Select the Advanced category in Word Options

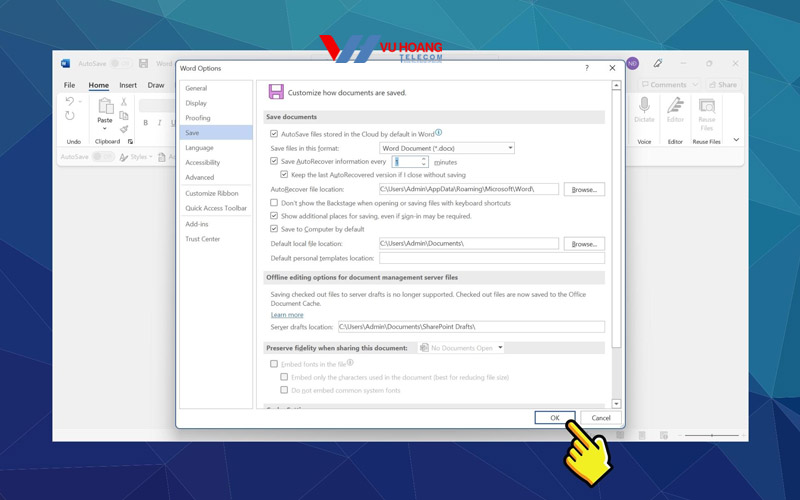click(x=200, y=177)
